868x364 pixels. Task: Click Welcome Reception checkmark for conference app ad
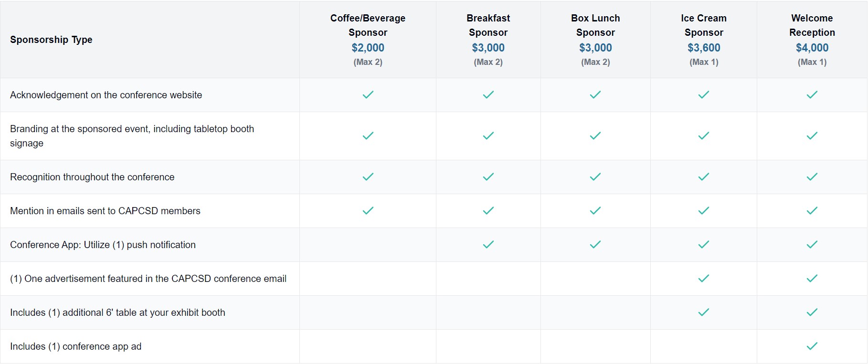pos(812,346)
